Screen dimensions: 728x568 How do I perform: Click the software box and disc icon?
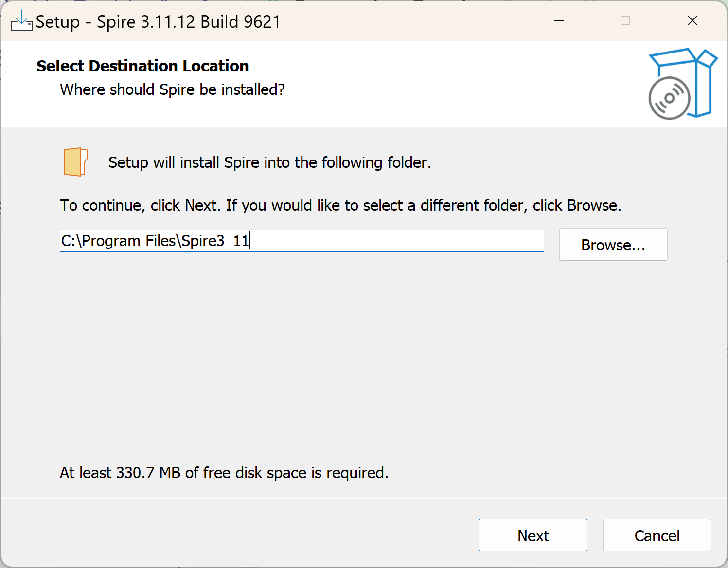pos(683,84)
